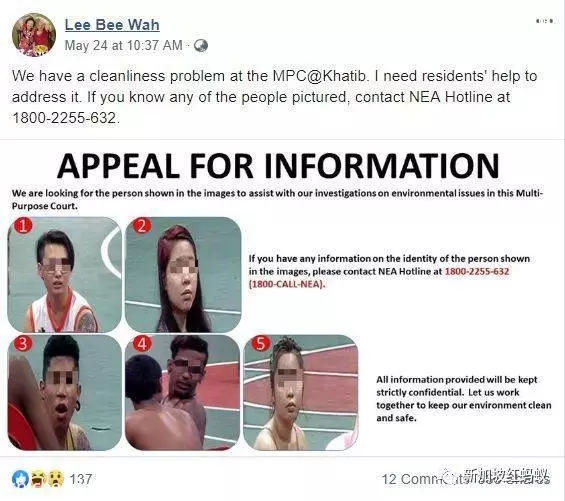565x501 pixels.
Task: Open the post options ellipsis menu
Action: (x=544, y=21)
